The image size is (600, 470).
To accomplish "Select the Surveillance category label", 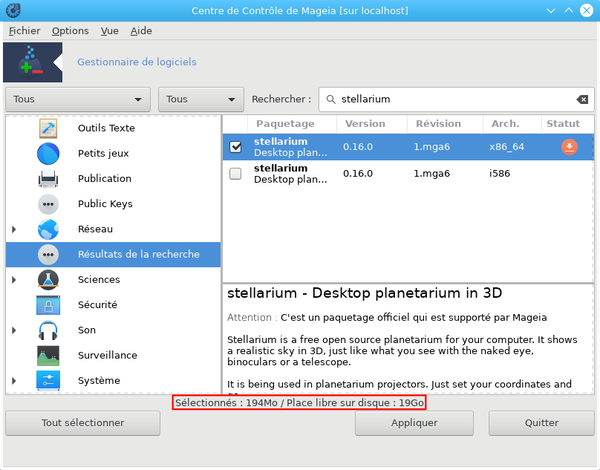I will (107, 356).
